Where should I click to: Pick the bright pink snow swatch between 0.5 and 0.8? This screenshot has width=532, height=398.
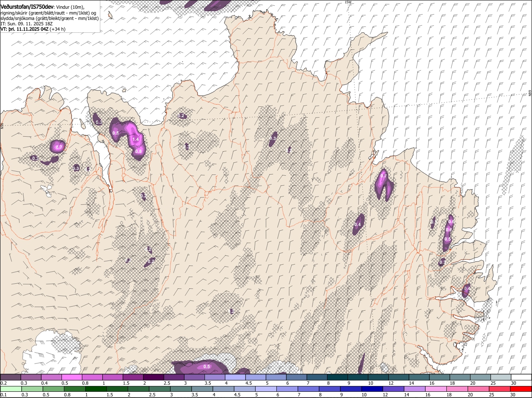point(71,377)
